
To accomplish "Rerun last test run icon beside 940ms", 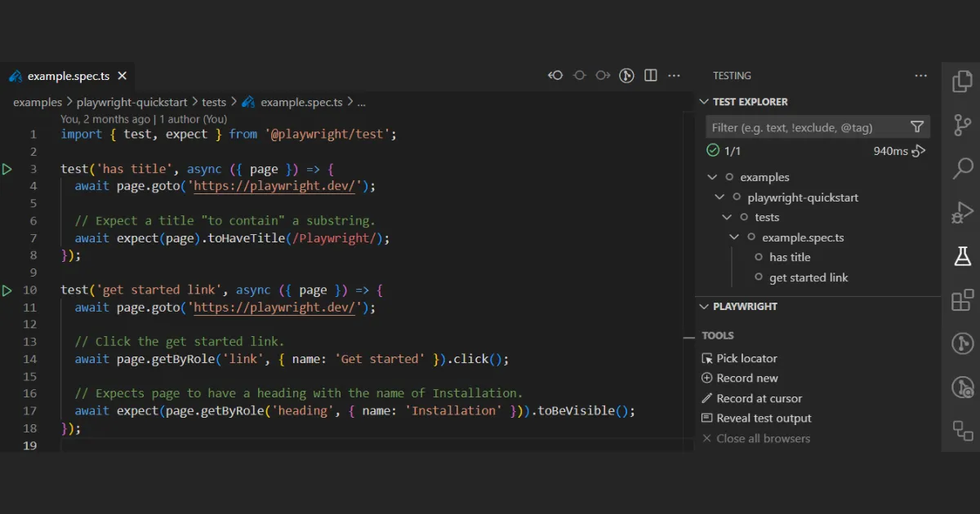I will pyautogui.click(x=919, y=151).
